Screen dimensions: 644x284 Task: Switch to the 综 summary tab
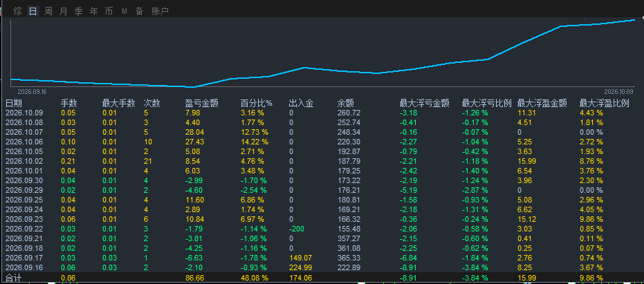tap(18, 12)
